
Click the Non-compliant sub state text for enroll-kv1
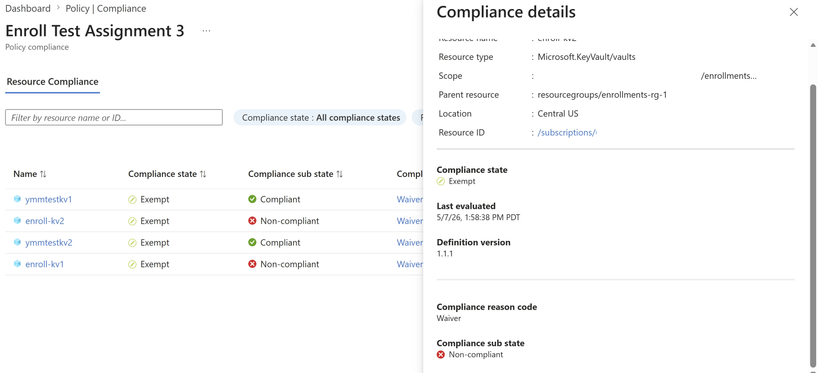pos(290,264)
